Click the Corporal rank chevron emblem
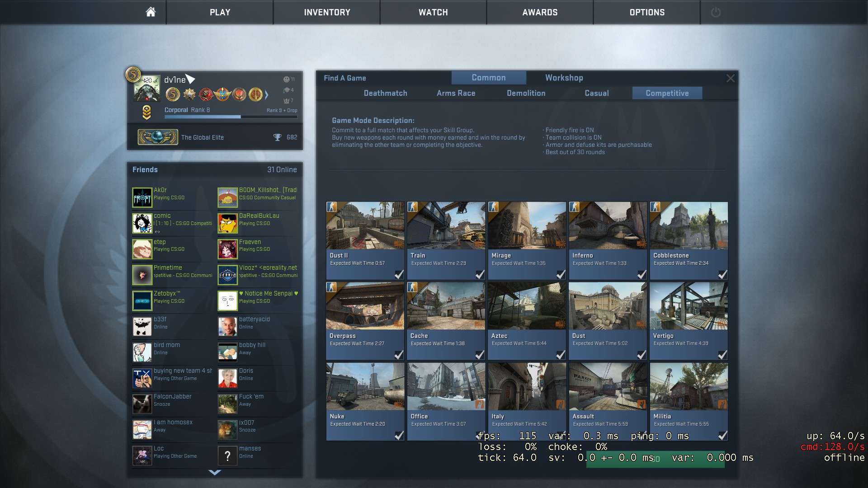The height and width of the screenshot is (488, 868). tap(146, 113)
